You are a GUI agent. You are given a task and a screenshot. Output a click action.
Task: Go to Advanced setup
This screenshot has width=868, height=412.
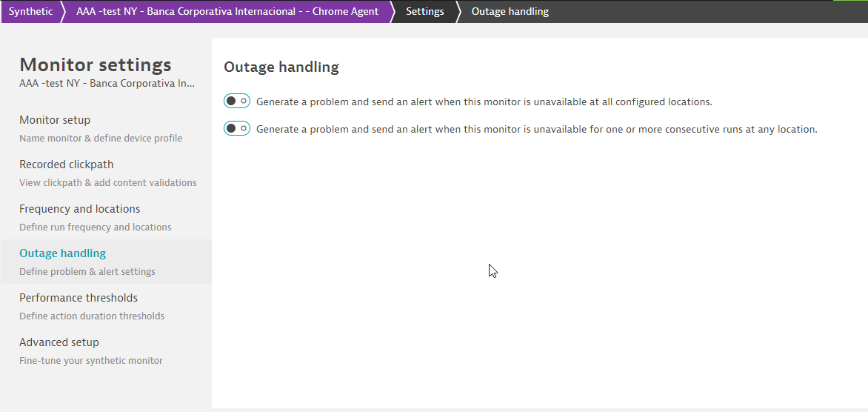pyautogui.click(x=59, y=342)
